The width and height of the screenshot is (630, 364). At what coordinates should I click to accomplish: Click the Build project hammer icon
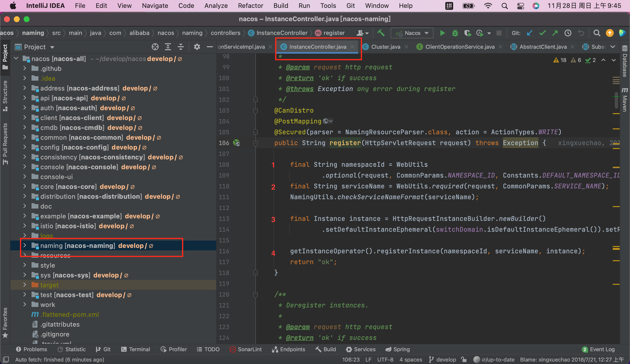pos(381,33)
